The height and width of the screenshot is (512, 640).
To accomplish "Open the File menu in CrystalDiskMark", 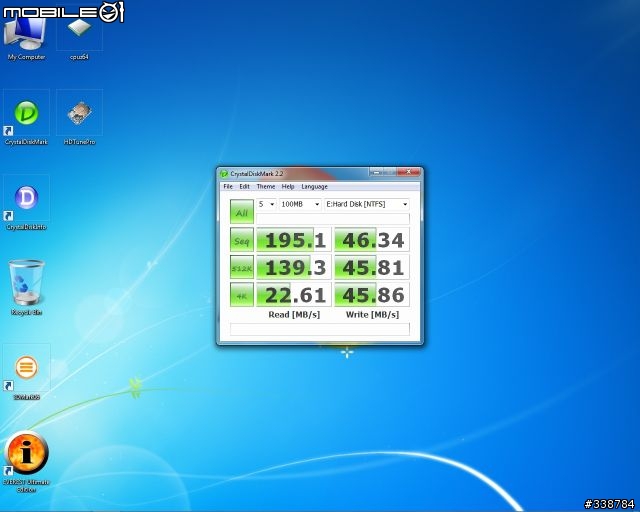I will click(x=228, y=187).
